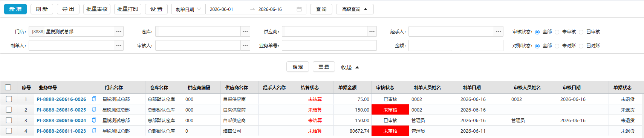Click the 新增 button
This screenshot has height=138, width=644.
[x=15, y=9]
